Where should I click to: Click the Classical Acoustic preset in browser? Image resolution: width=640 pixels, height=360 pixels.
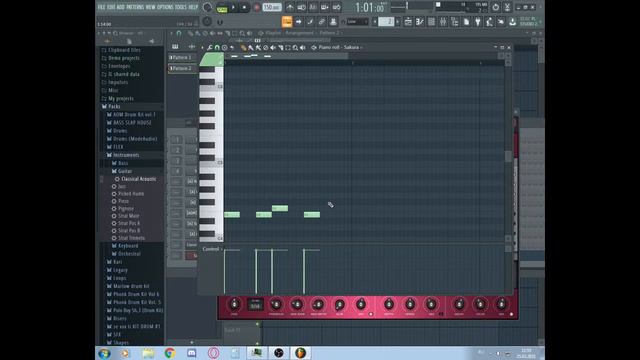click(138, 179)
